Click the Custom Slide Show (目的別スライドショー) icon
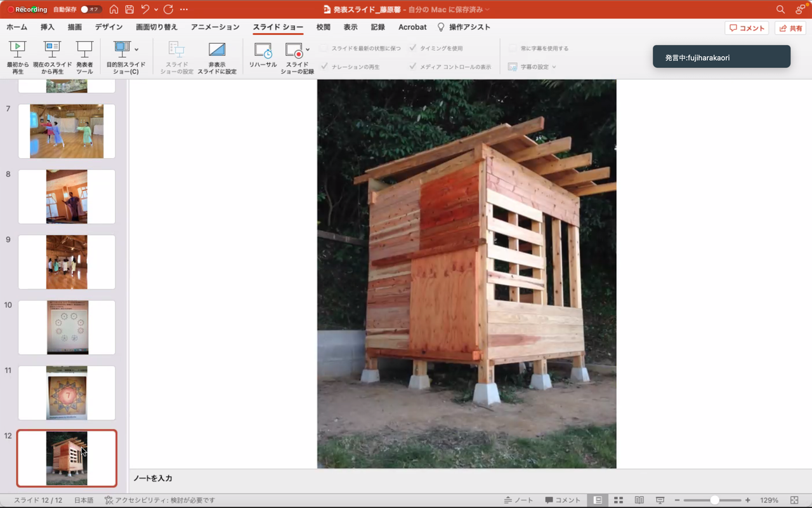The image size is (812, 508). 122,50
